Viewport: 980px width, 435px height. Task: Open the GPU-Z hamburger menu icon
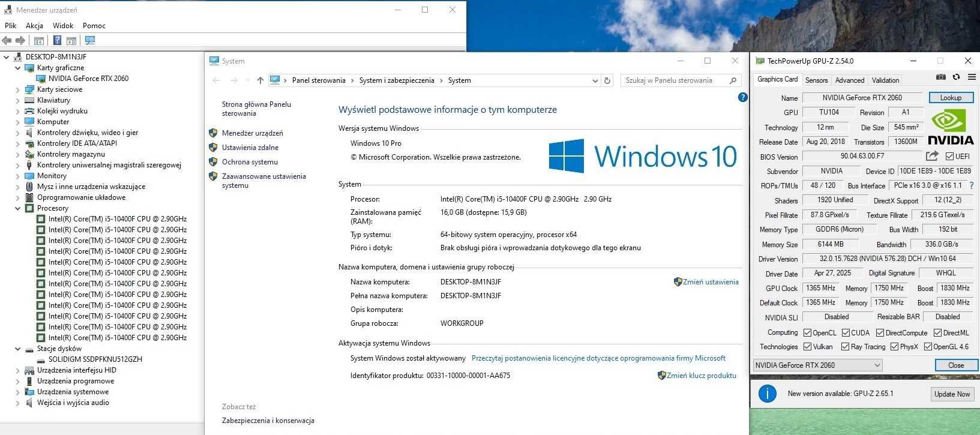tap(971, 77)
